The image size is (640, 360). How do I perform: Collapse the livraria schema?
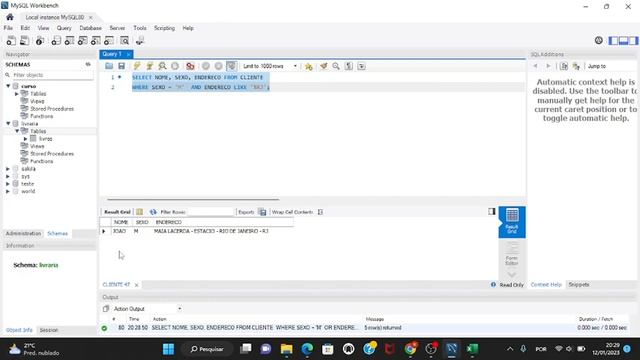coord(8,123)
